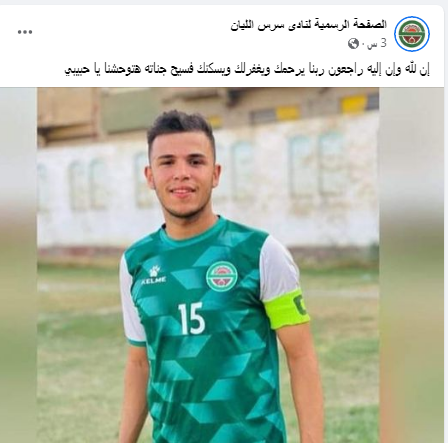Open the post's '3 س' timestamp link
This screenshot has width=448, height=443.
point(379,44)
